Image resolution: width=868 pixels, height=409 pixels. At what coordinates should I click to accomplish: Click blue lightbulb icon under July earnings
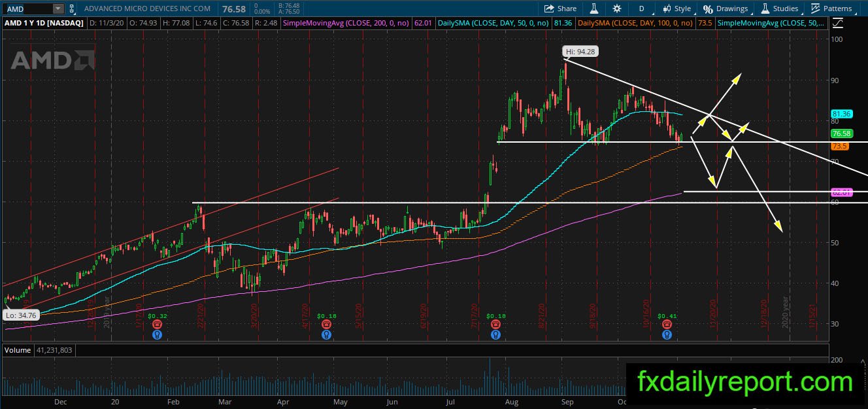tap(495, 334)
